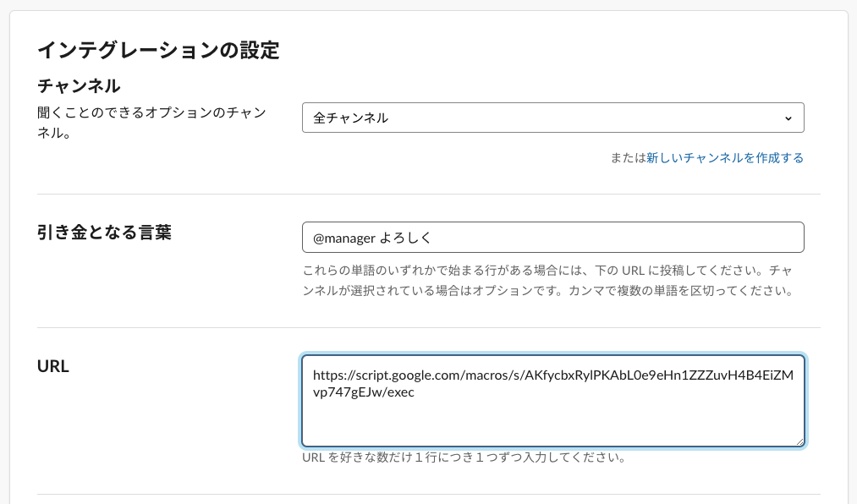Click the または text before the link
857x504 pixels.
pos(628,158)
